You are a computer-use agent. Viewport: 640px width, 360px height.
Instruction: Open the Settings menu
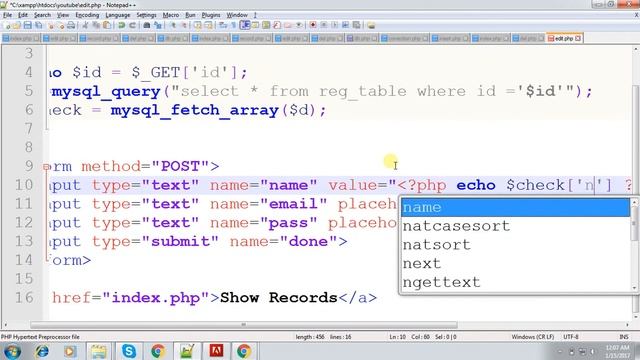[x=146, y=15]
